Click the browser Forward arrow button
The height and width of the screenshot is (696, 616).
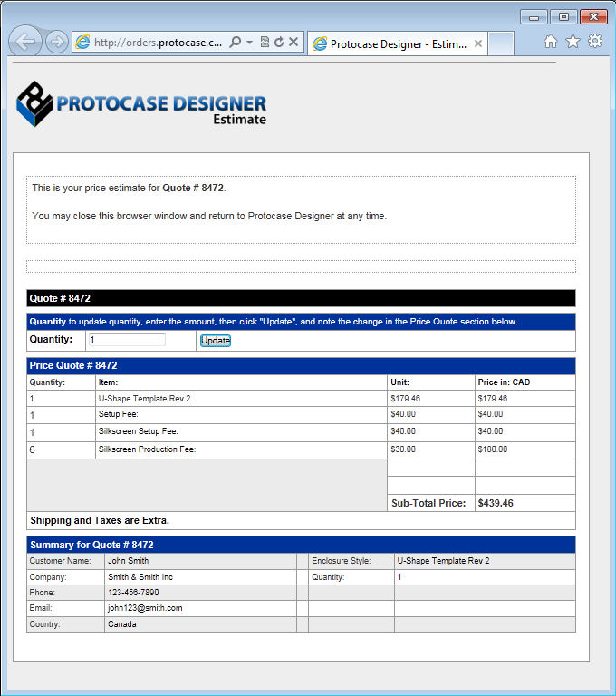pos(56,42)
